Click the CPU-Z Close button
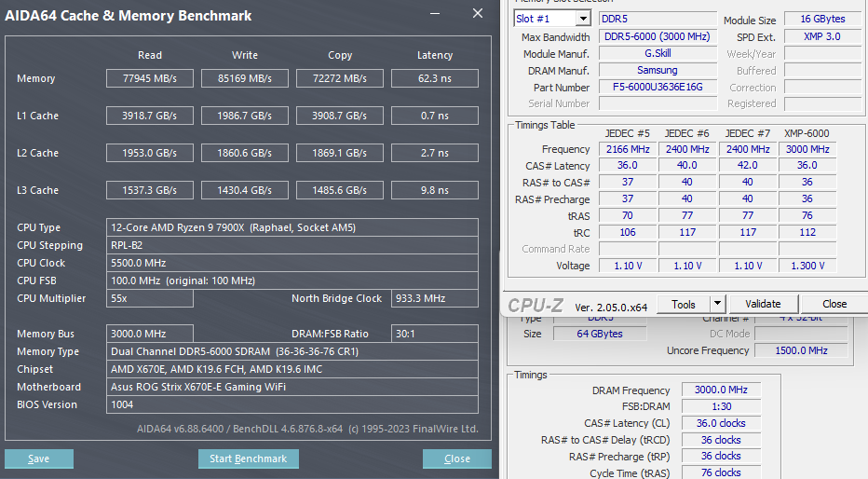 click(834, 304)
